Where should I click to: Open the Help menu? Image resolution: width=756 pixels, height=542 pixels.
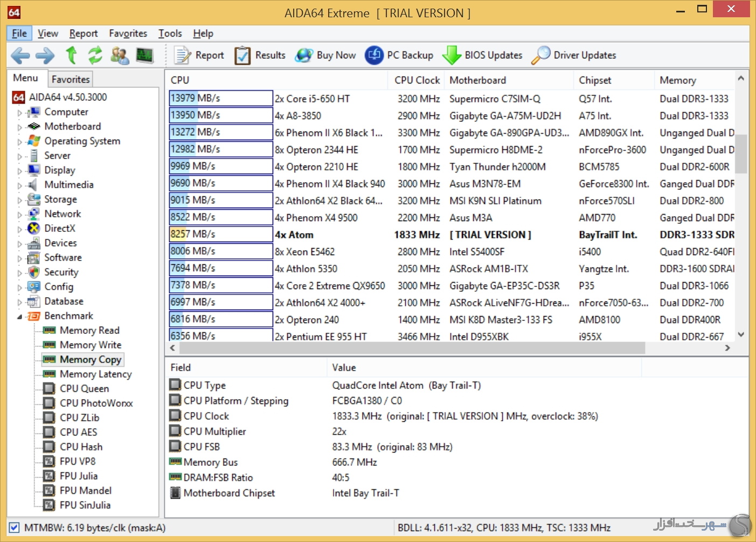click(203, 33)
